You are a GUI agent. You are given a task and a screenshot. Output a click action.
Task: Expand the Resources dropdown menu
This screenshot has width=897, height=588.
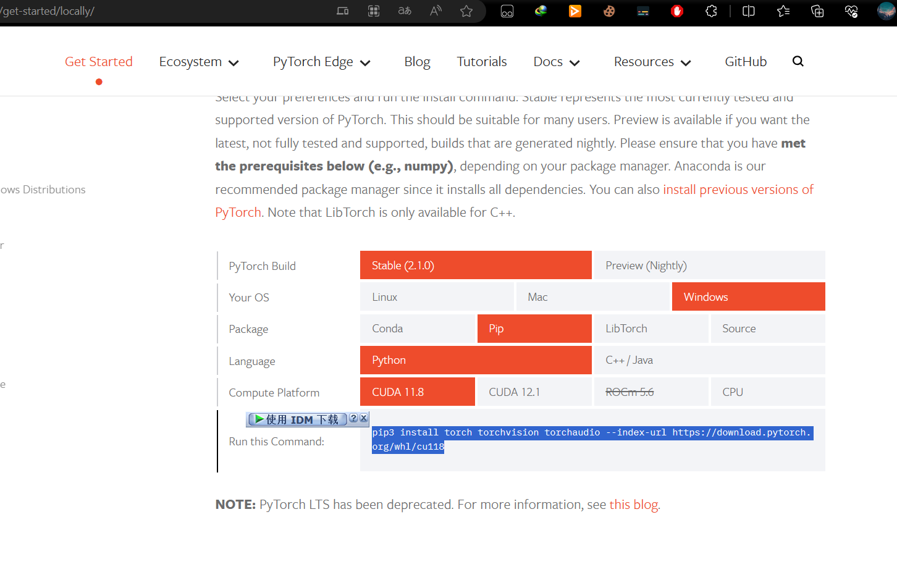(652, 62)
